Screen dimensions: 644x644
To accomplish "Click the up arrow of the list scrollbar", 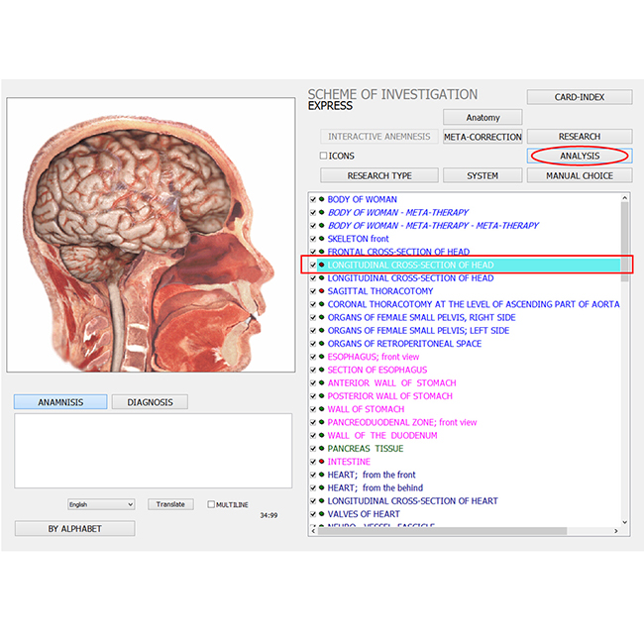I will pyautogui.click(x=625, y=198).
